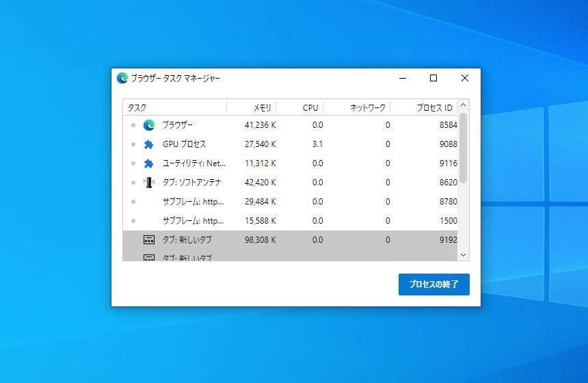This screenshot has height=383, width=588.
Task: Click the tab icon for タブ: 新しいタブ
Action: (x=149, y=240)
